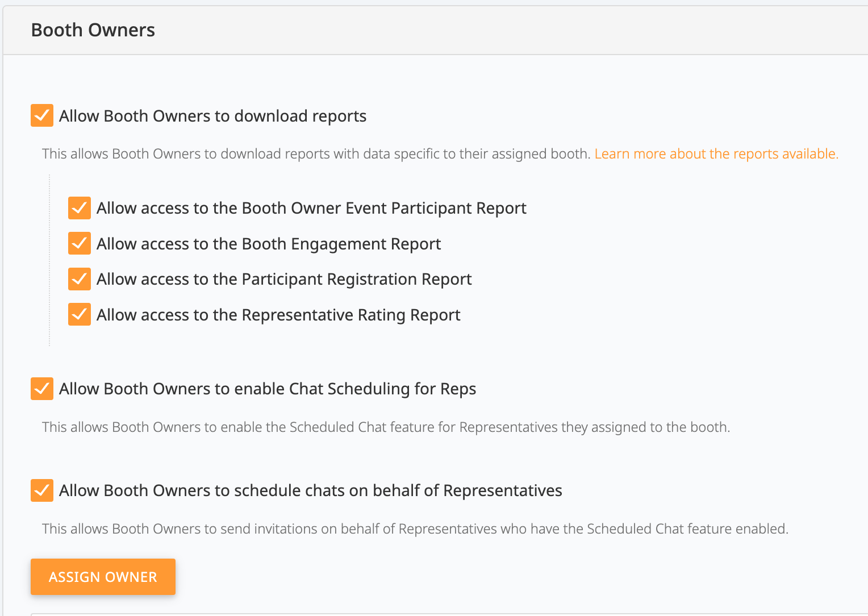Viewport: 868px width, 616px height.
Task: Click the description about sending invitations for Representatives
Action: point(415,529)
